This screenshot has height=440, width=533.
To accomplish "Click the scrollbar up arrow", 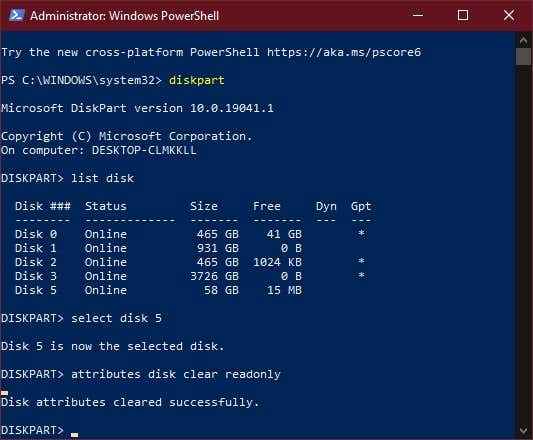I will tap(523, 40).
